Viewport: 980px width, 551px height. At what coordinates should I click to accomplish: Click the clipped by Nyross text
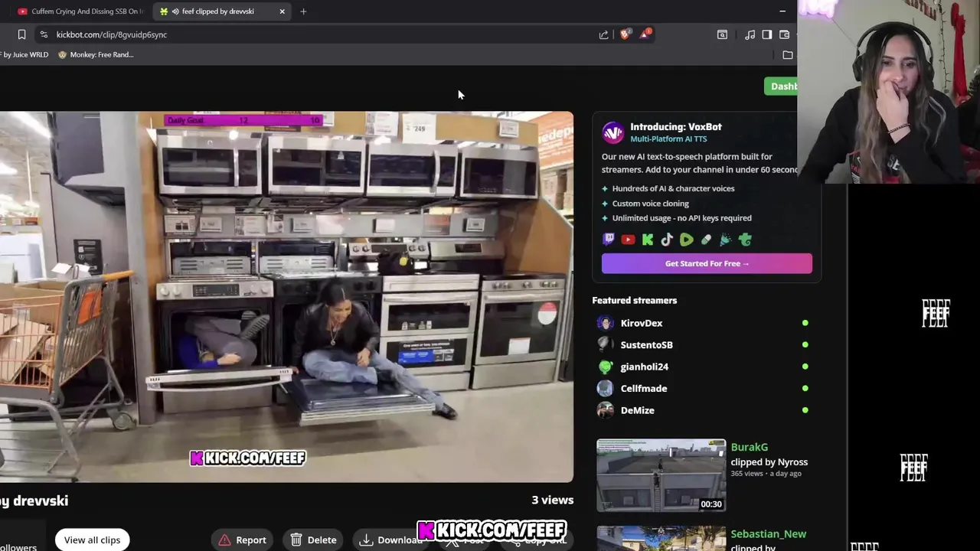pyautogui.click(x=769, y=461)
